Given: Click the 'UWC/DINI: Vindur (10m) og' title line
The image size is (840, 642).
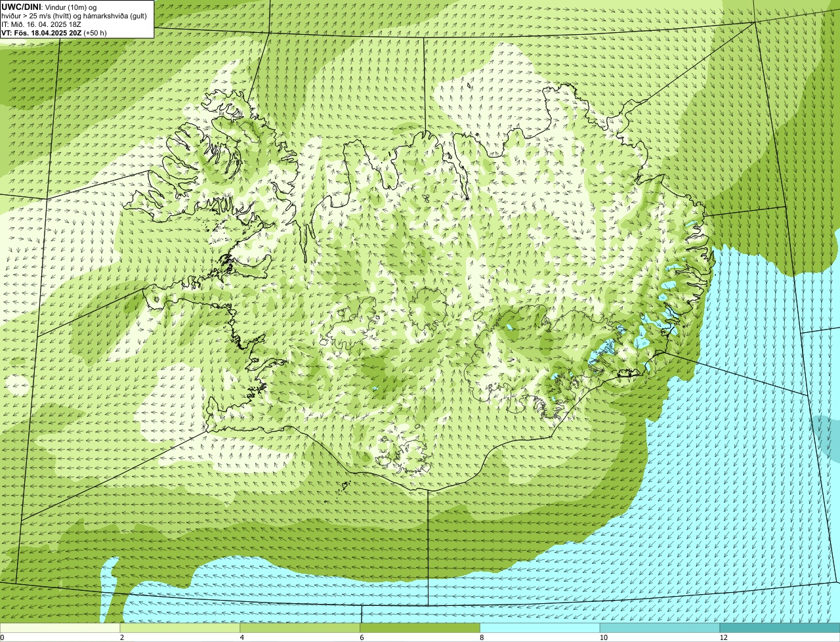Looking at the screenshot, I should 49,7.
